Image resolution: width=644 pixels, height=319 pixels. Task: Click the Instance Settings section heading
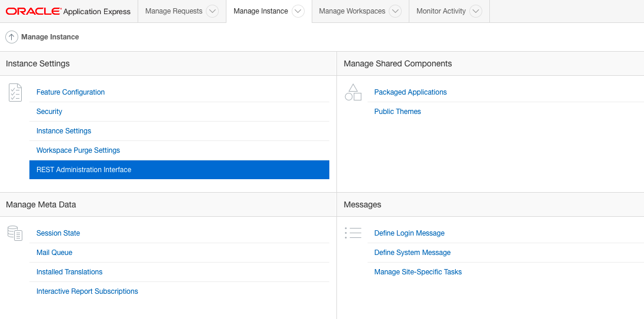[38, 63]
